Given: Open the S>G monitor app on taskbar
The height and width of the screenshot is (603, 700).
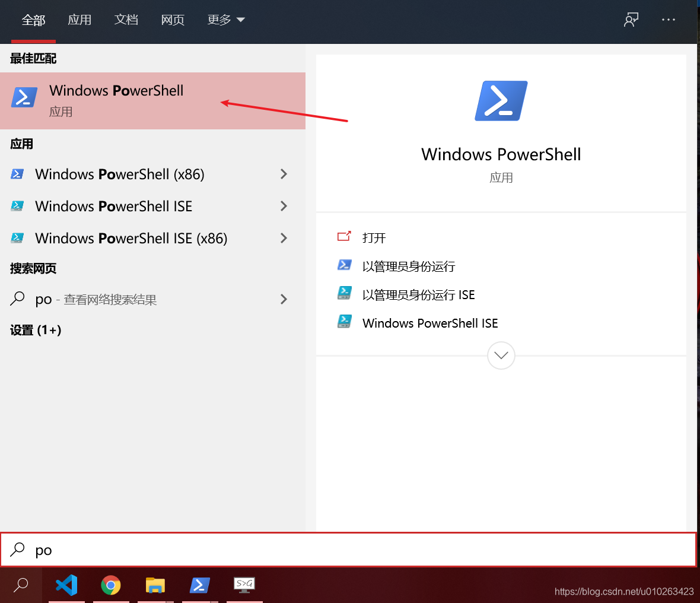Looking at the screenshot, I should tap(244, 585).
